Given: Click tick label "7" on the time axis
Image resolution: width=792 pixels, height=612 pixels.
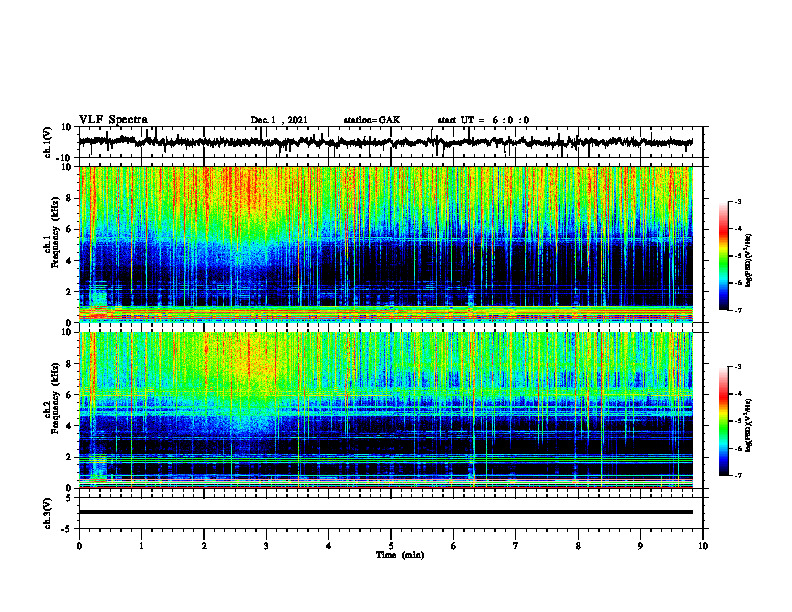Looking at the screenshot, I should (x=516, y=546).
